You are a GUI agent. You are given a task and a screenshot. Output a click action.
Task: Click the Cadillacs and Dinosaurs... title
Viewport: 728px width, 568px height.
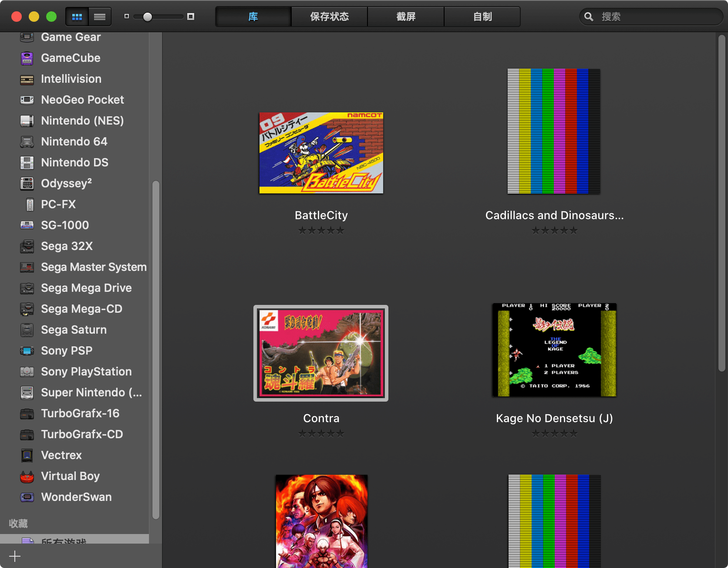554,215
